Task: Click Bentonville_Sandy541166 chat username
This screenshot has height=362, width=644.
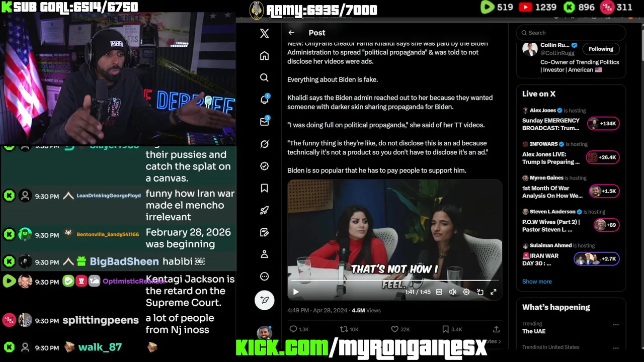Action: tap(108, 234)
